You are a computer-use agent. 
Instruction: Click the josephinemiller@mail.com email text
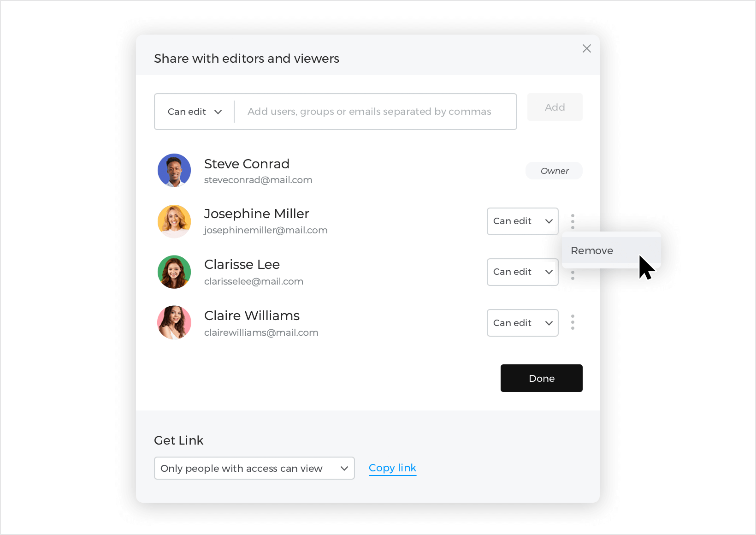pos(266,230)
